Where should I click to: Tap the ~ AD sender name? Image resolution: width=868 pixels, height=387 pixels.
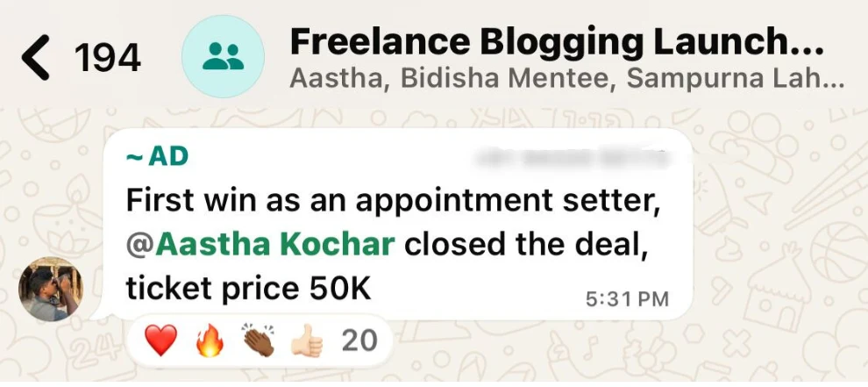pyautogui.click(x=158, y=157)
